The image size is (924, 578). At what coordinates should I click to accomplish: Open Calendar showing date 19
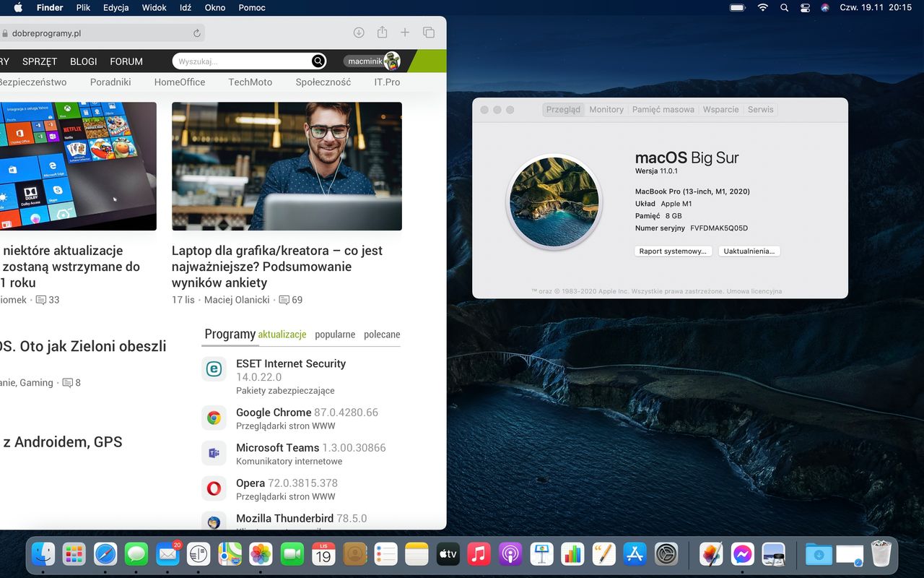point(323,554)
